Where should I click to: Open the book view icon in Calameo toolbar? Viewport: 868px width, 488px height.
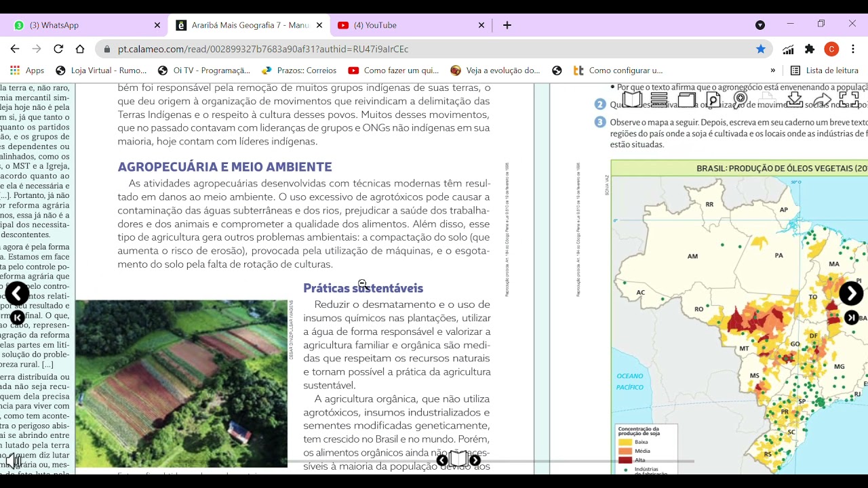tap(632, 100)
